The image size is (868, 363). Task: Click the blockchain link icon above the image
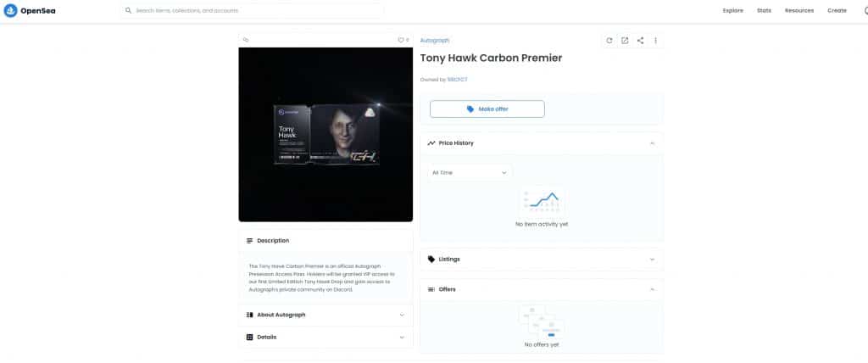[x=246, y=40]
